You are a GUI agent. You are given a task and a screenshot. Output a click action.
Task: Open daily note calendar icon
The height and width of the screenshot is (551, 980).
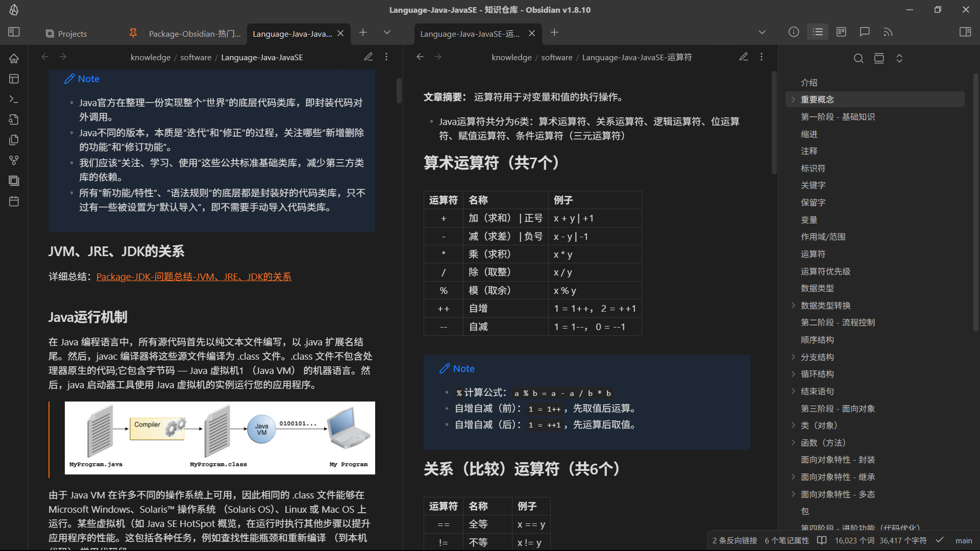pos(14,201)
